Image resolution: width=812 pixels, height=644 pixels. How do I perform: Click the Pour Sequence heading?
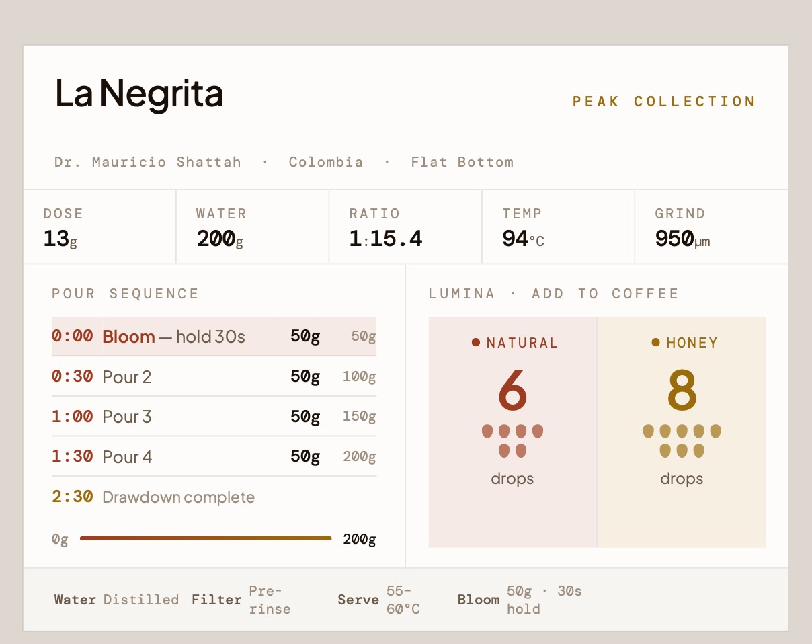126,294
